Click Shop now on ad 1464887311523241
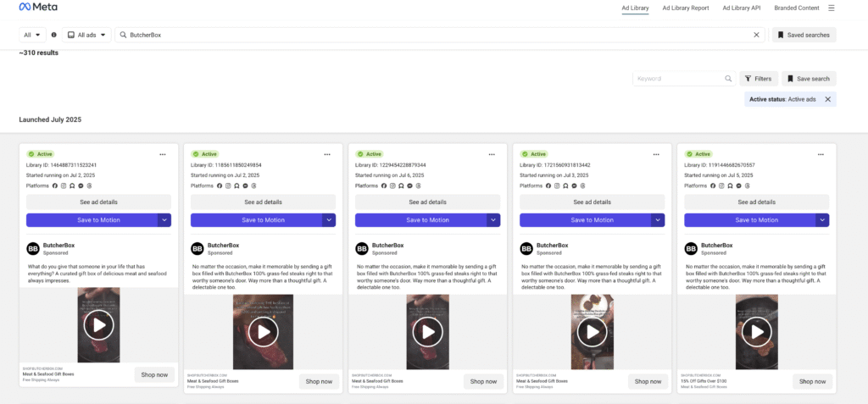 tap(154, 374)
